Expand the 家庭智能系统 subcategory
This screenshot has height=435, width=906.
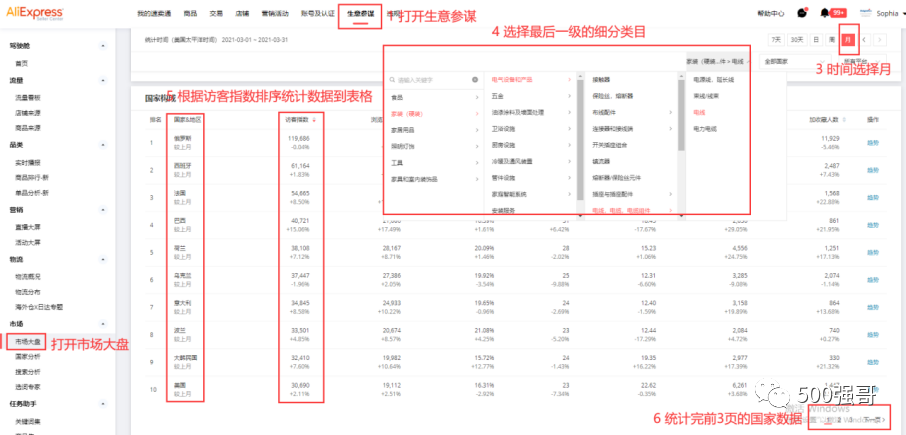click(x=531, y=194)
